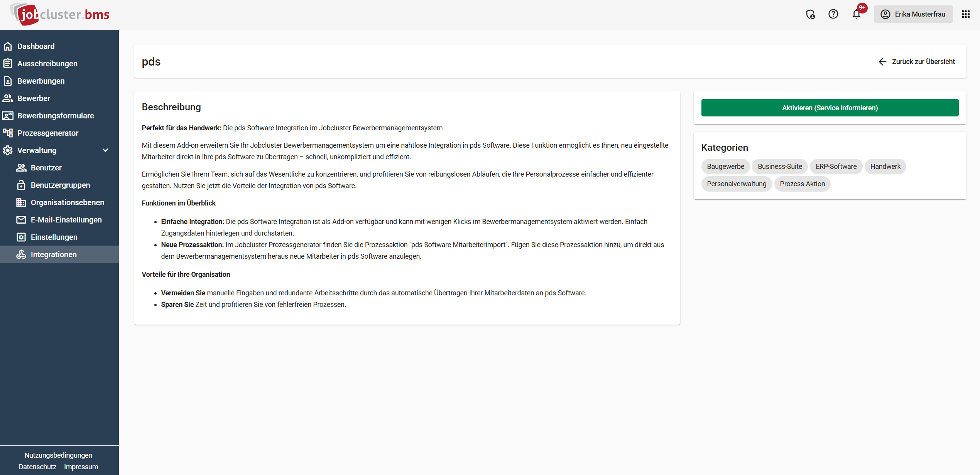Open E-Mail-Einstellungen submenu item
980x475 pixels.
[59, 220]
